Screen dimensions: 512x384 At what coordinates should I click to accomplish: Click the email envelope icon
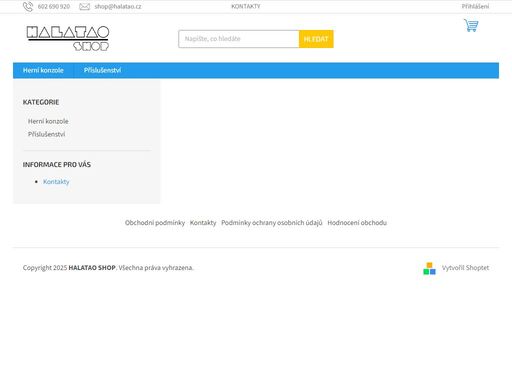coord(84,7)
